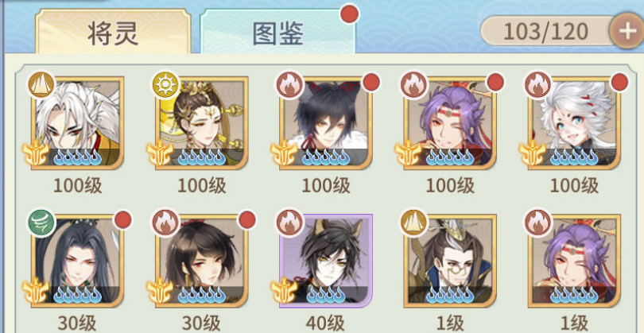Click the plus button beside 103/120
This screenshot has width=644, height=333.
point(627,31)
